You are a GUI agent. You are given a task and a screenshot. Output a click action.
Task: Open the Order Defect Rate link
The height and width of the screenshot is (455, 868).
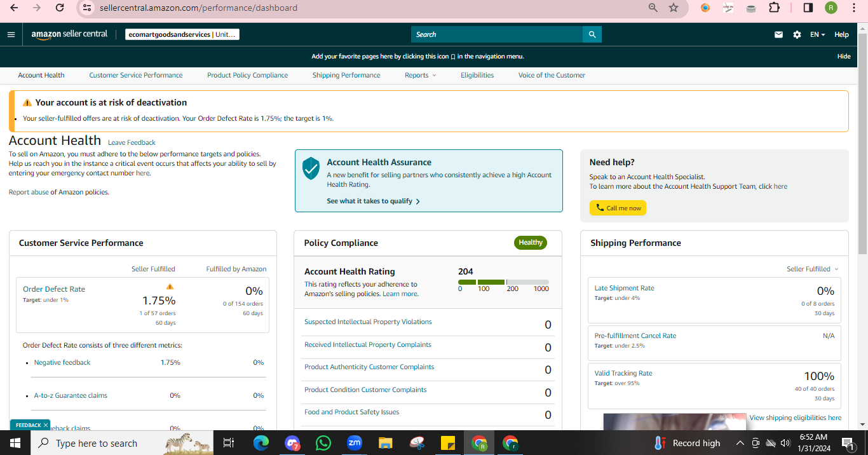54,289
